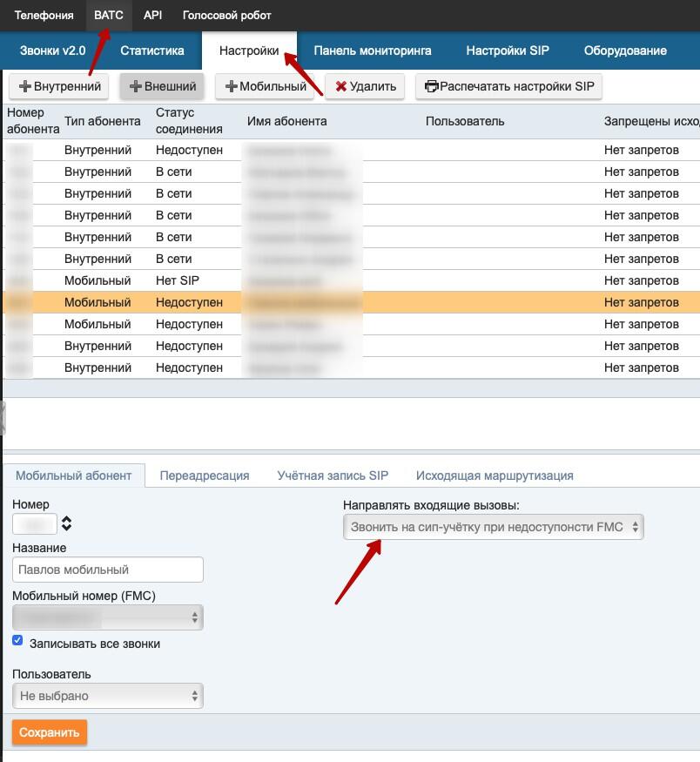This screenshot has height=762, width=700.
Task: Click the orange Сохранить button
Action: [50, 732]
